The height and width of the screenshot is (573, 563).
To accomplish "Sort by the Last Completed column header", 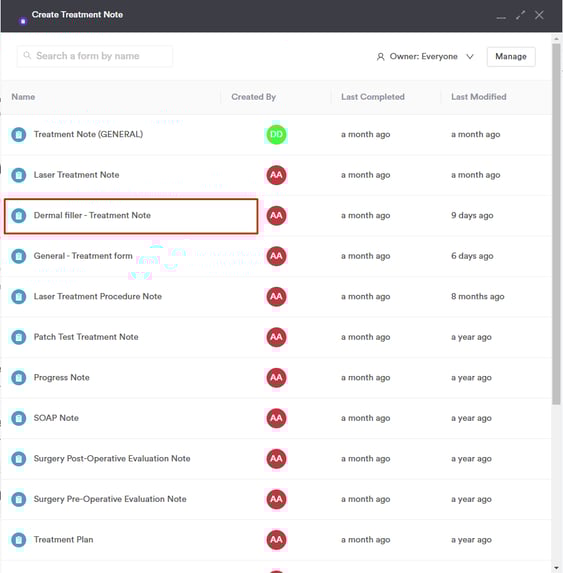I will (373, 97).
